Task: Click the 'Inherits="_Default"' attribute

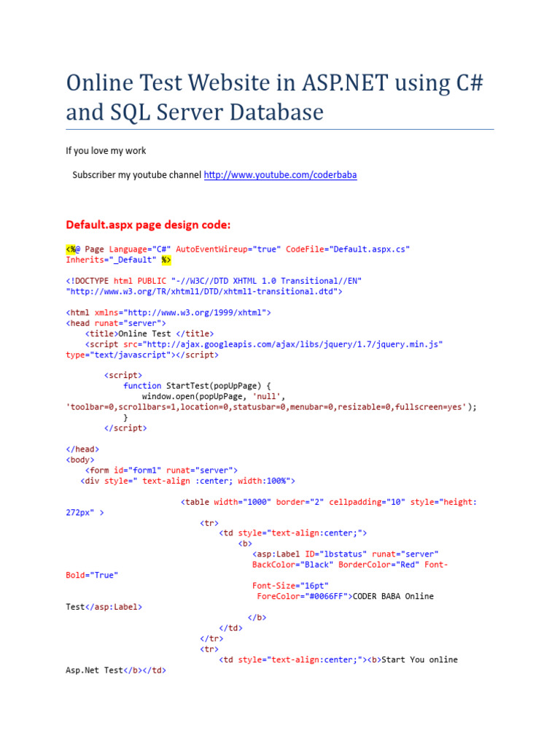Action: (x=111, y=260)
